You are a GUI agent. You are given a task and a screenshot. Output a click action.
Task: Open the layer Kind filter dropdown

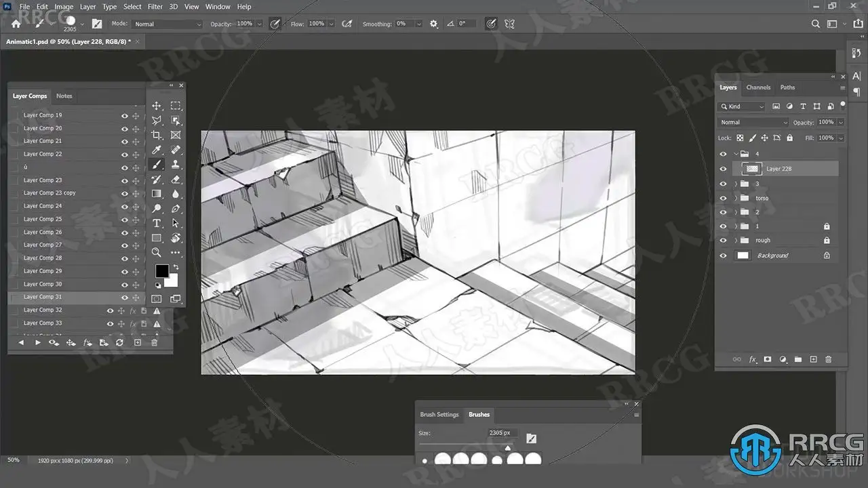pos(742,106)
